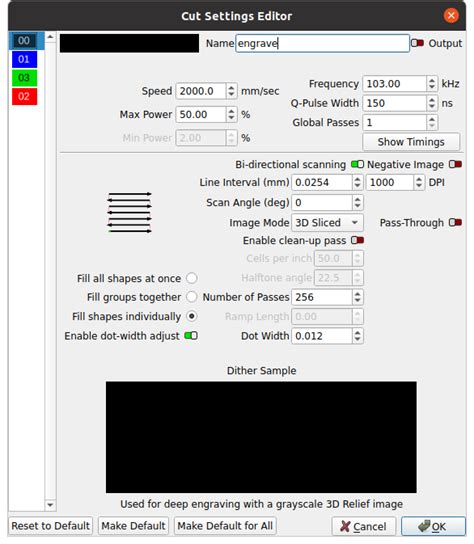474x544 pixels.
Task: Confirm settings with OK button
Action: click(433, 526)
